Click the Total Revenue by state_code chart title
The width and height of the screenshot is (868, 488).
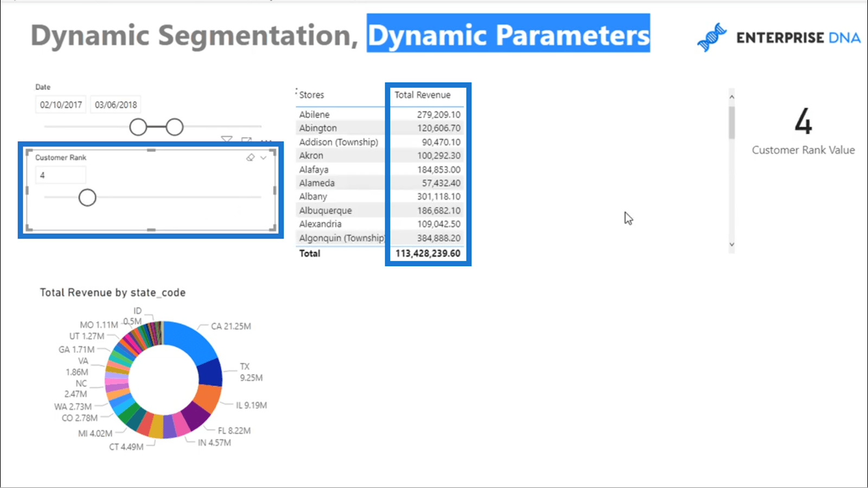pyautogui.click(x=113, y=293)
